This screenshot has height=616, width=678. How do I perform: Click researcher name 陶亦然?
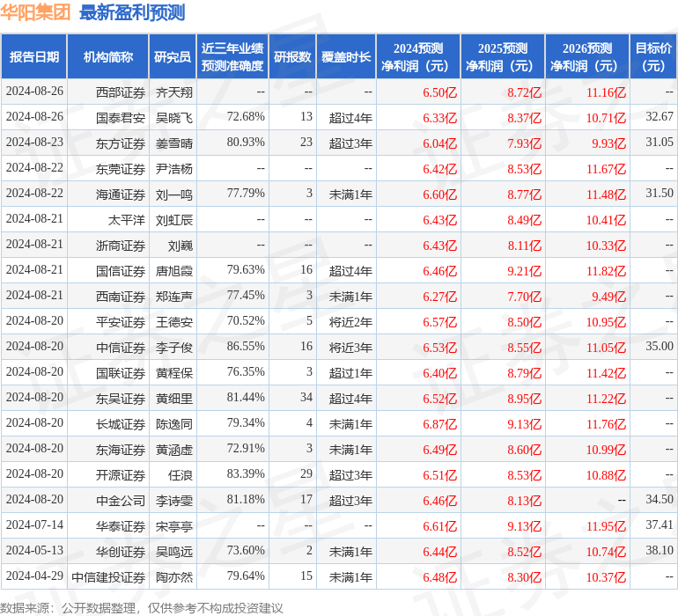[x=173, y=577]
